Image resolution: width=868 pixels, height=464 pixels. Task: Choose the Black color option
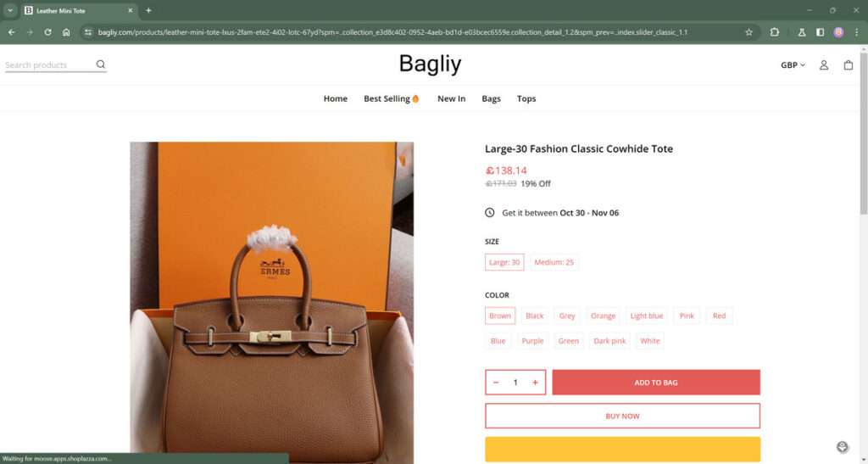534,316
